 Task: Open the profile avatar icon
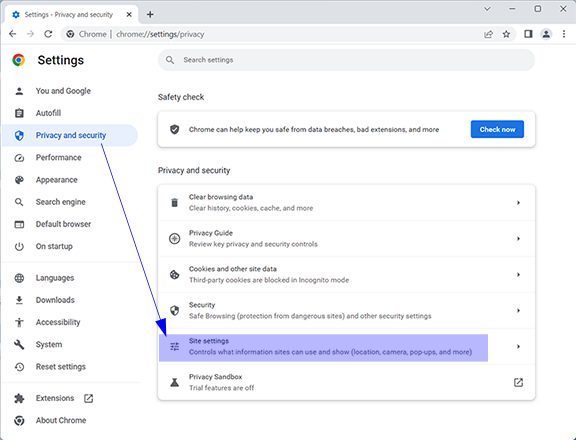point(546,34)
